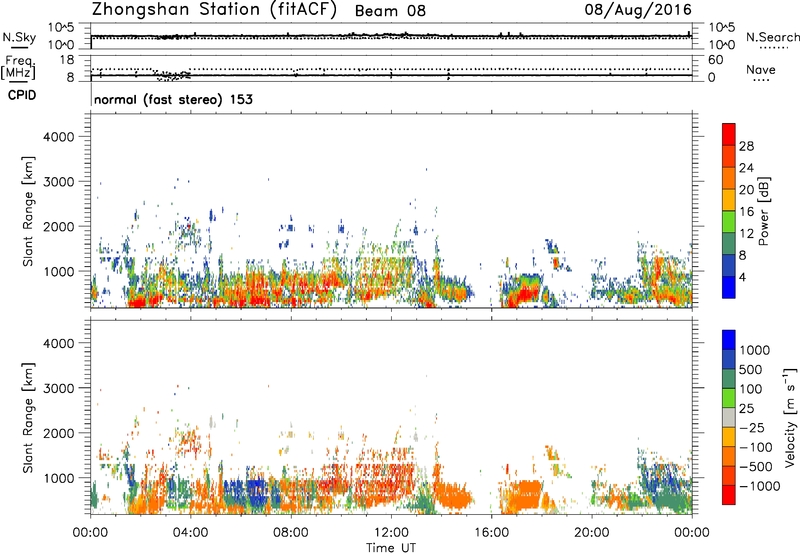Viewport: 800px width, 554px height.
Task: Select the "25" tick on Velocity colorbar
Action: (746, 408)
